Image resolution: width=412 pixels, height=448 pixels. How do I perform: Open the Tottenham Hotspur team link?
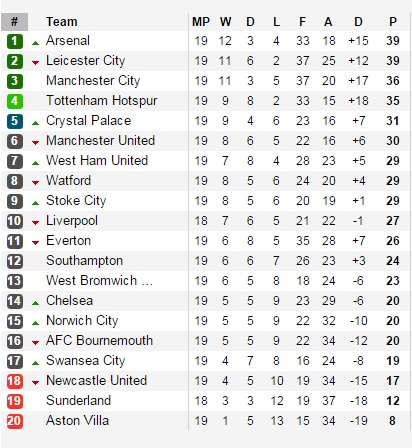[102, 101]
